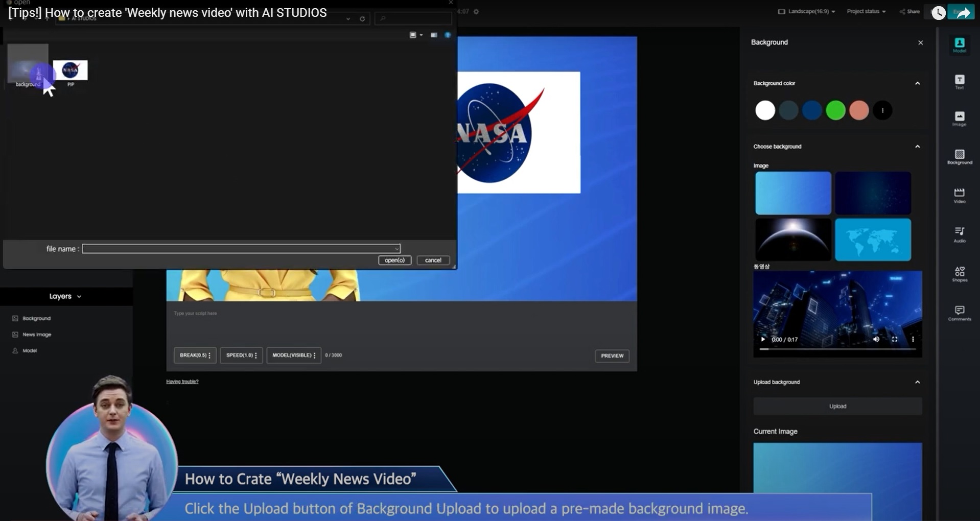Open the Model panel in right sidebar
This screenshot has width=980, height=521.
[959, 45]
